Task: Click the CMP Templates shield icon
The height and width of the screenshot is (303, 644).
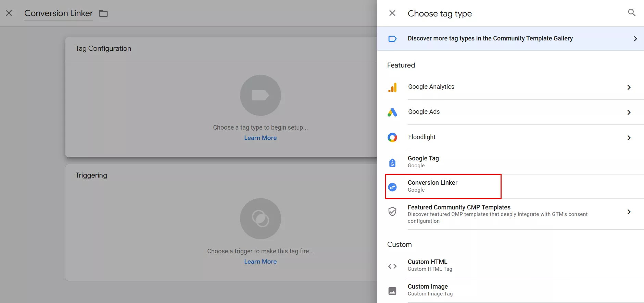Action: 392,211
